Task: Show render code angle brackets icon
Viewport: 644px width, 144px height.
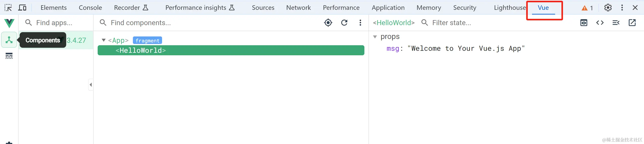Action: point(600,23)
